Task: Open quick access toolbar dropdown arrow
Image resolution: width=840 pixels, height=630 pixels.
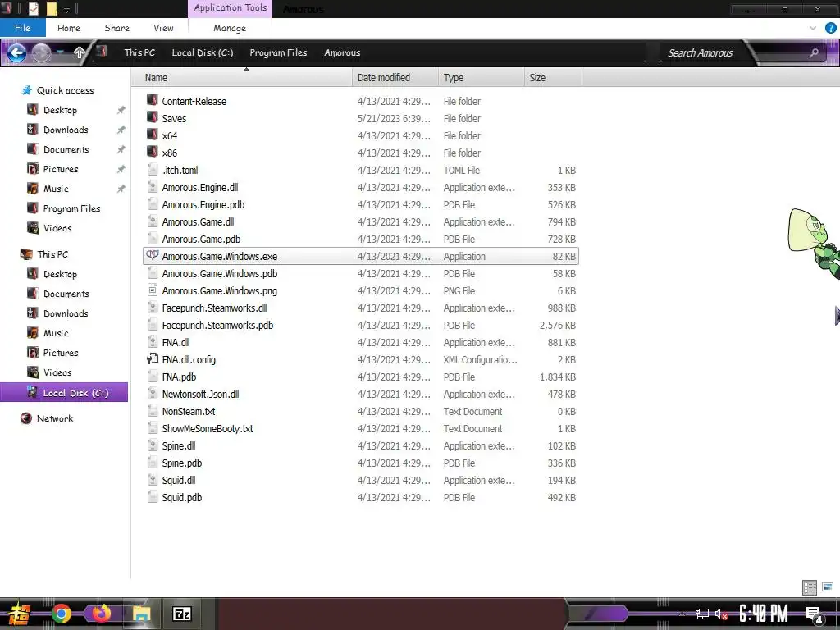Action: (67, 10)
